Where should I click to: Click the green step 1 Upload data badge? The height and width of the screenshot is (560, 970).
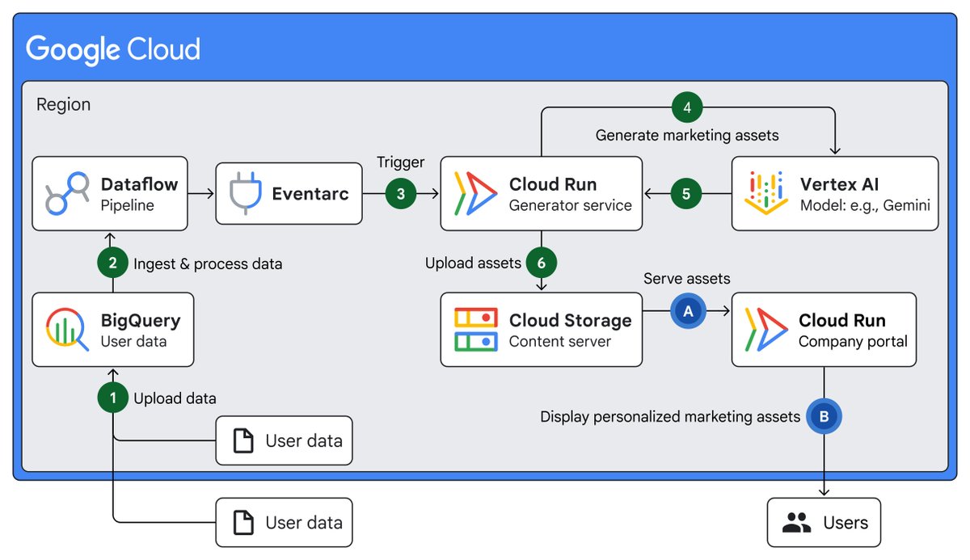(x=112, y=398)
